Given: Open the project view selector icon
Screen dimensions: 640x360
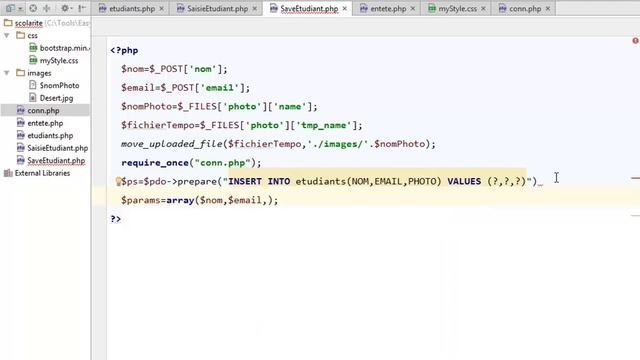Looking at the screenshot, I should point(10,8).
